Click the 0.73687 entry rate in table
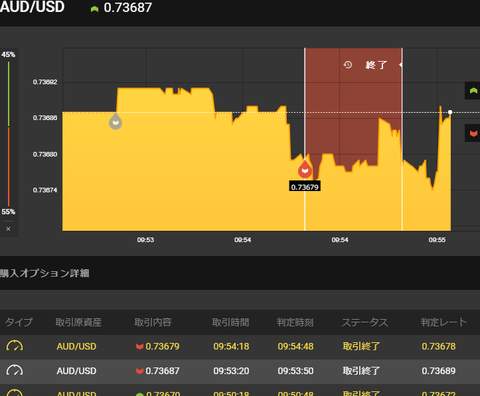Image resolution: width=480 pixels, height=396 pixels. pos(158,371)
